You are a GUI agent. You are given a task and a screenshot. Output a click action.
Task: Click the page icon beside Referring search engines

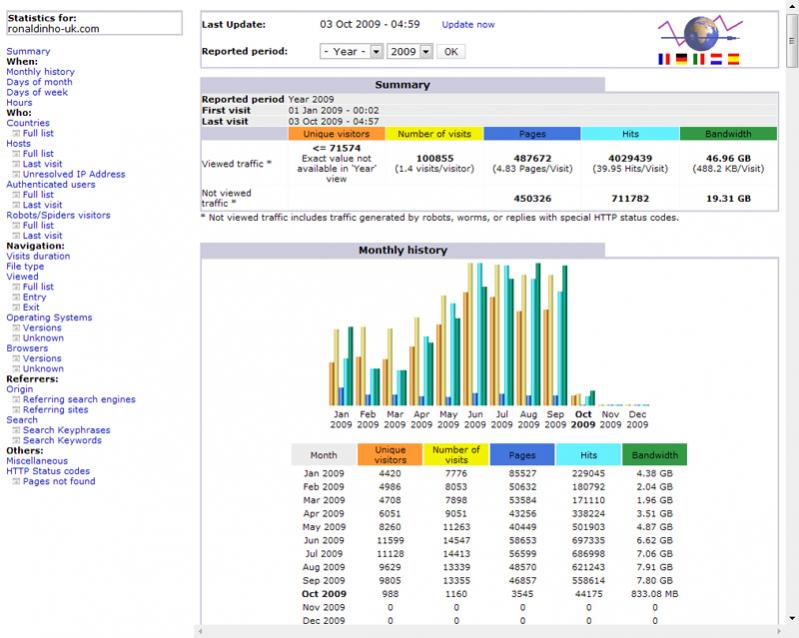click(15, 400)
